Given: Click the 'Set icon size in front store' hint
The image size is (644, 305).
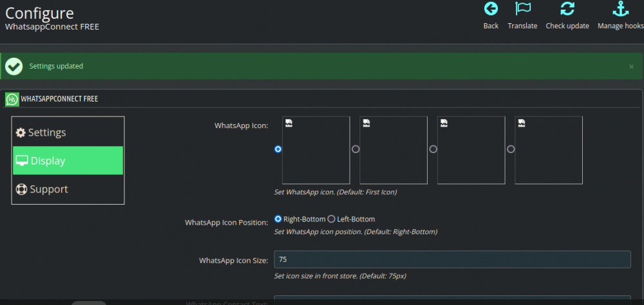Looking at the screenshot, I should [340, 276].
